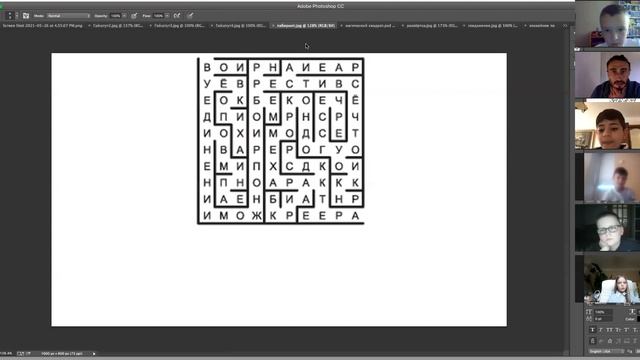Switch to the last jpg tab at 100%

tap(493, 25)
